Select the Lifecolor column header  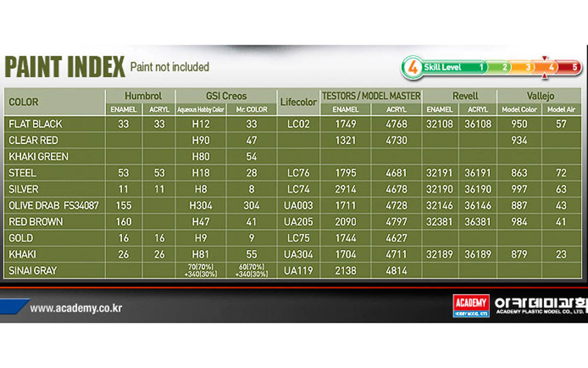click(x=298, y=102)
